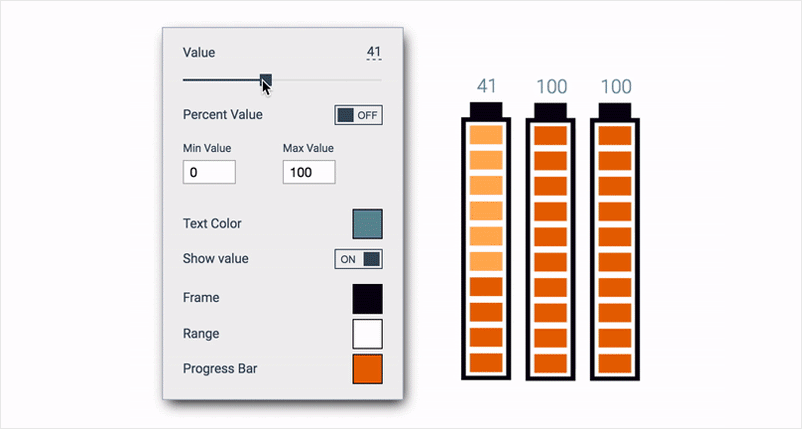
Task: Open the Progress Bar orange swatch
Action: click(x=367, y=369)
